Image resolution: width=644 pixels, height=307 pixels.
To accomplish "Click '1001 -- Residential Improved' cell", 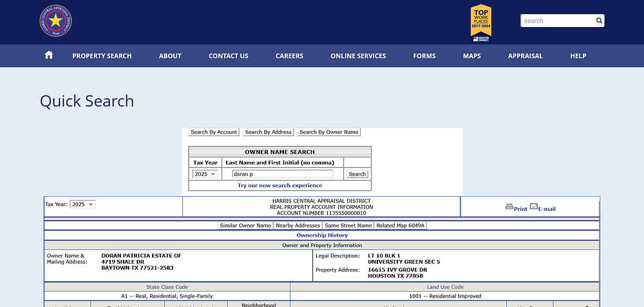I will click(x=445, y=296).
